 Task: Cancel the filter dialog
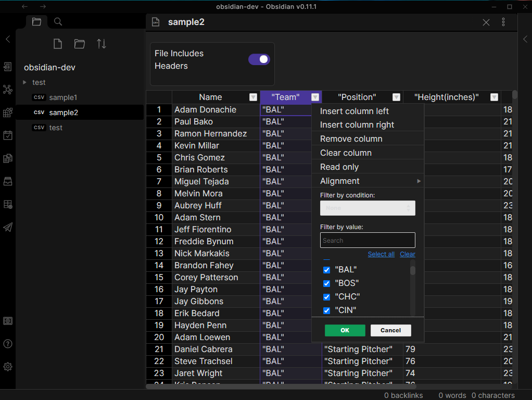391,330
